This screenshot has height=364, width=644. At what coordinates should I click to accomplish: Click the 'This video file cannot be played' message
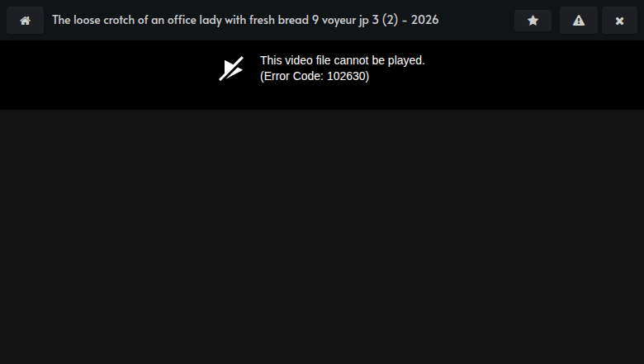(x=342, y=60)
